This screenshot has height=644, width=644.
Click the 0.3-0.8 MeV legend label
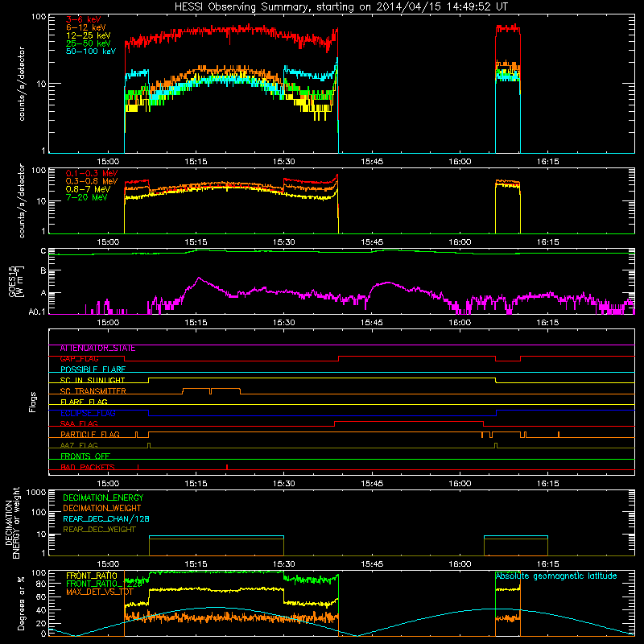(92, 181)
